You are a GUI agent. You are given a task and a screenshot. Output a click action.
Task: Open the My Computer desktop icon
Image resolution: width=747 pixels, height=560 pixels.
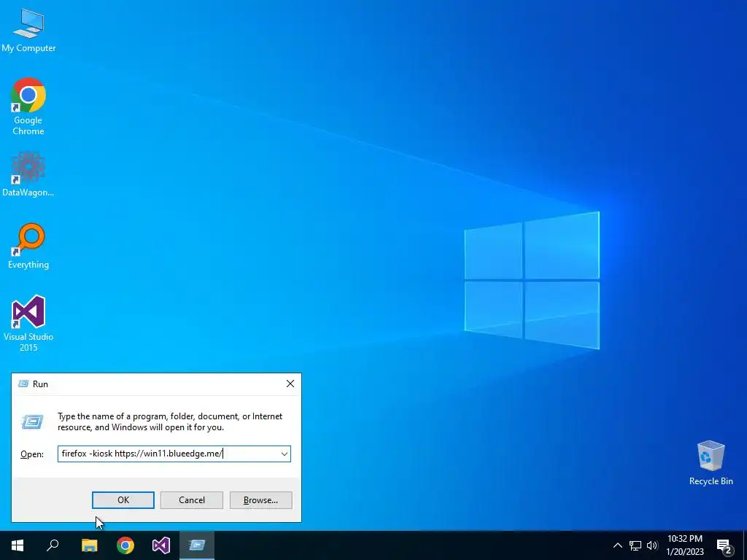(28, 31)
